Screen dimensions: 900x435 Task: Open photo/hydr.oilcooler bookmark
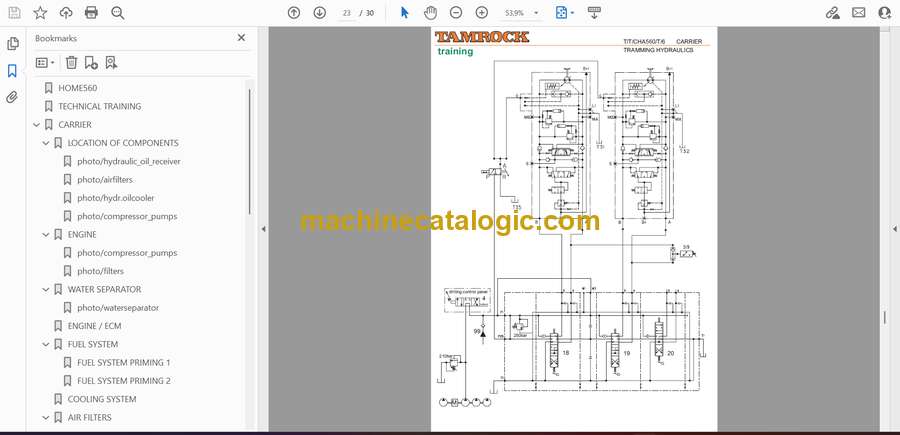(115, 198)
